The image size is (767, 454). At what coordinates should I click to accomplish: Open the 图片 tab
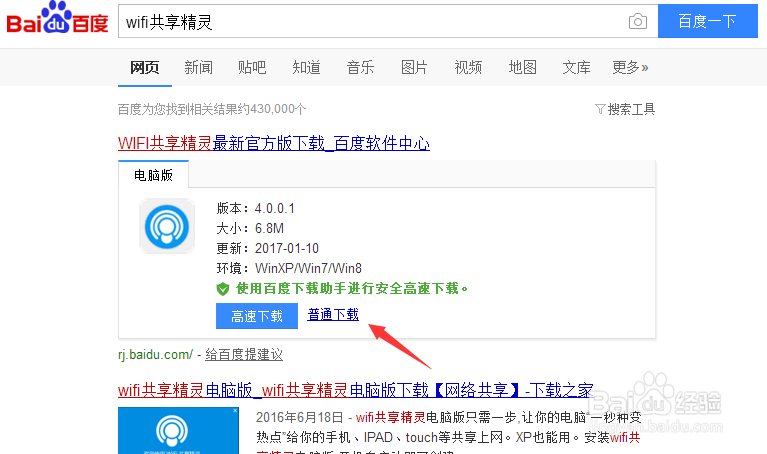[x=414, y=67]
